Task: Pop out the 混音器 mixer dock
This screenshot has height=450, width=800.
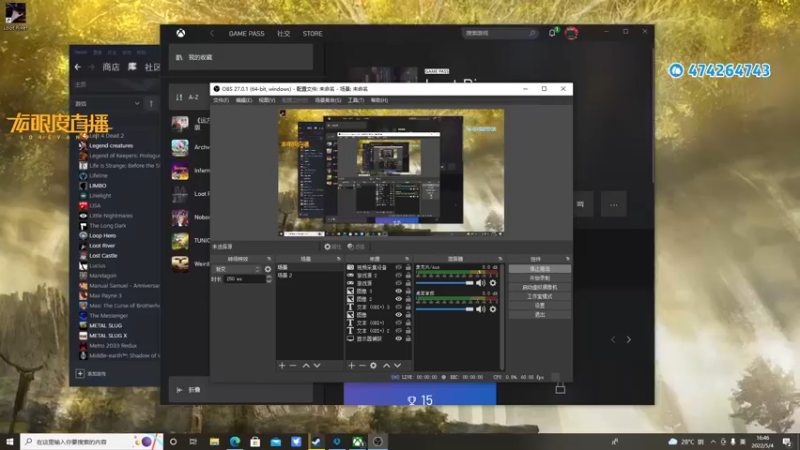Action: (x=500, y=259)
